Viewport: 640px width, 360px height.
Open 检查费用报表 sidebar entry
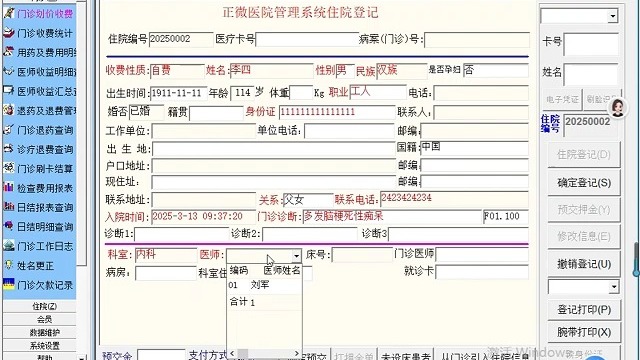[x=39, y=188]
